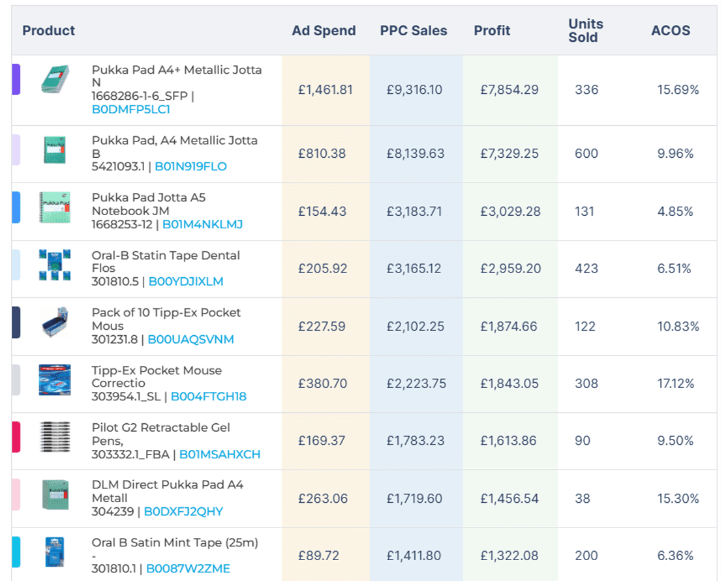Click PPC Sales value £1,783.23
728x581 pixels.
point(416,441)
